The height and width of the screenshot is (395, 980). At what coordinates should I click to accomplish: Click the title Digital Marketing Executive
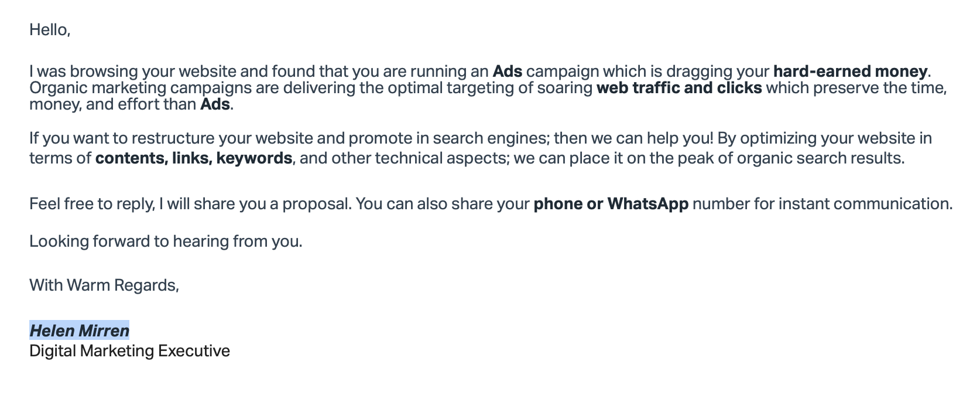click(x=130, y=351)
